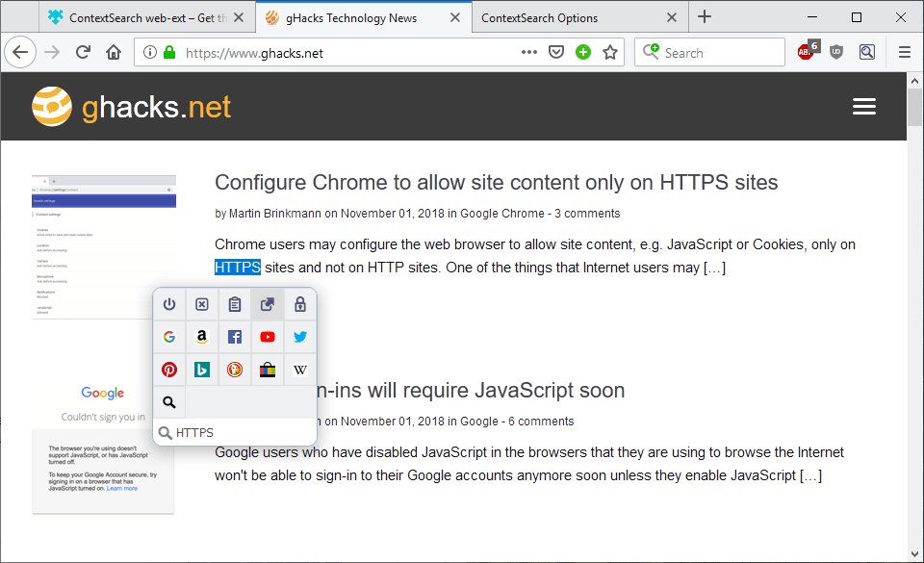Click the vertical scrollbar thumb

(914, 107)
